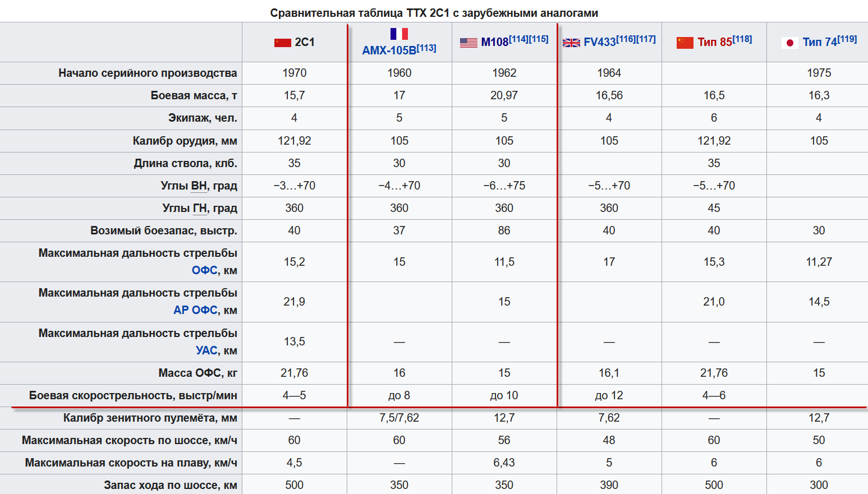Select the 2С1 column header text
868x494 pixels.
(305, 42)
